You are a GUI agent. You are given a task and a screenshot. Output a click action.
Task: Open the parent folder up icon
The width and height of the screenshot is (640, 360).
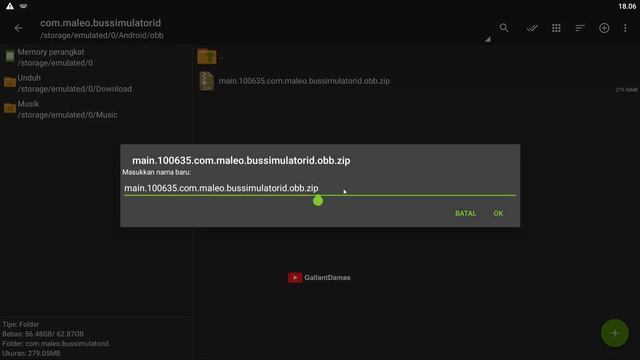207,56
